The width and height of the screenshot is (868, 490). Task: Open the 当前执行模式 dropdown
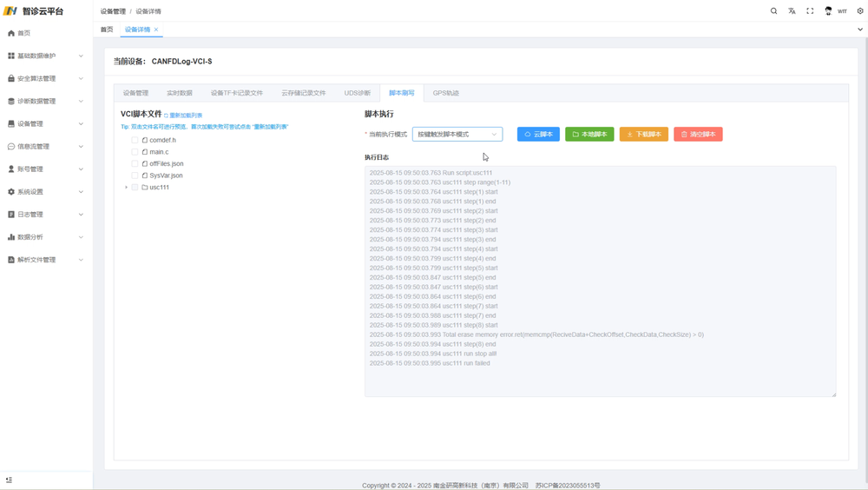tap(457, 135)
